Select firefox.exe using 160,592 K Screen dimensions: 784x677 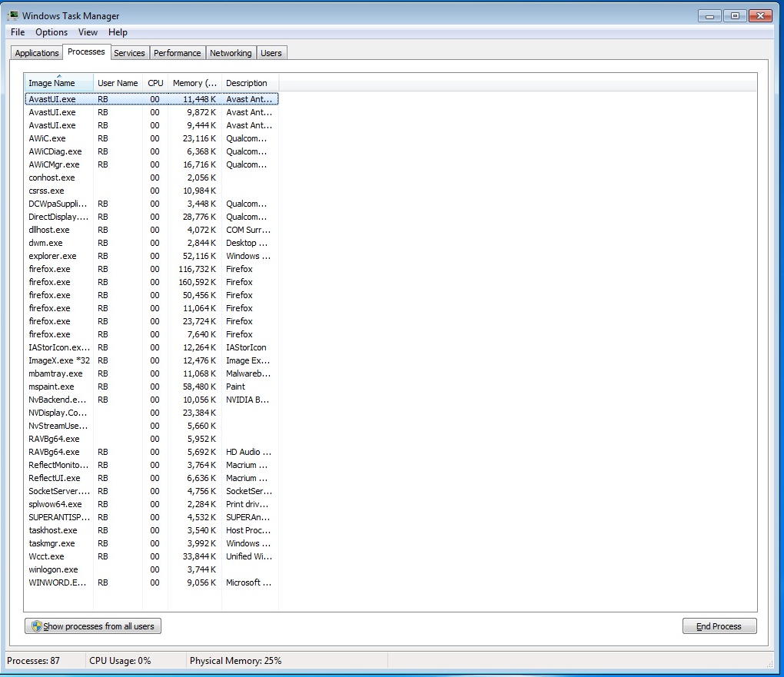(151, 282)
